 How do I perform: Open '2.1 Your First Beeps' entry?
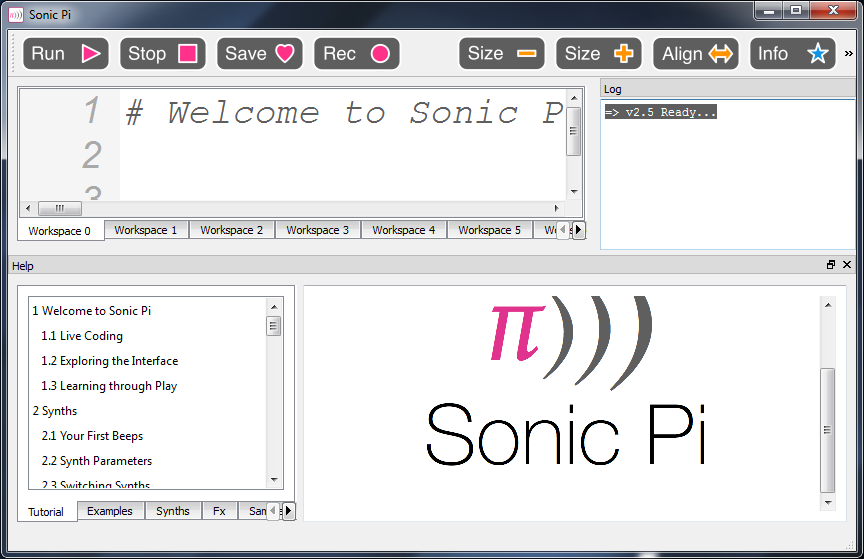tap(92, 436)
